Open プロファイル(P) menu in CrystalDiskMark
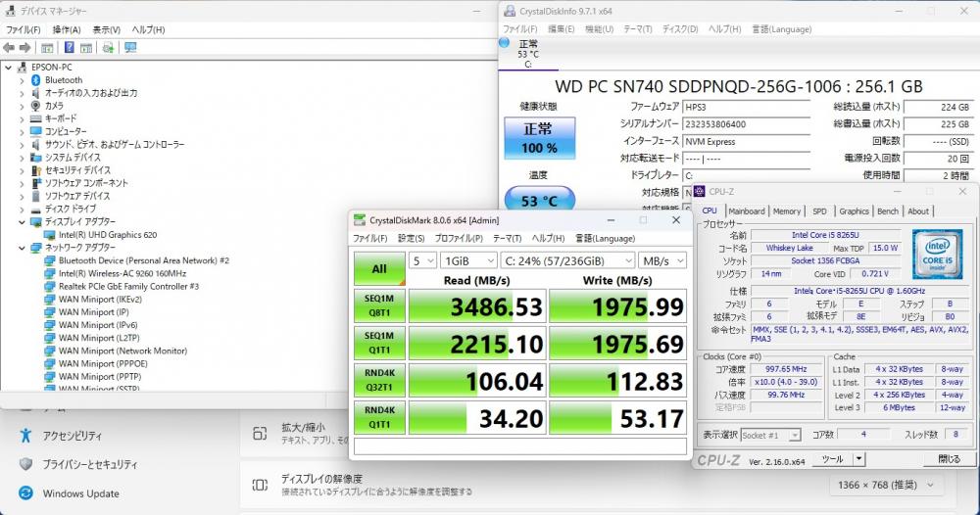The width and height of the screenshot is (980, 515). 459,239
